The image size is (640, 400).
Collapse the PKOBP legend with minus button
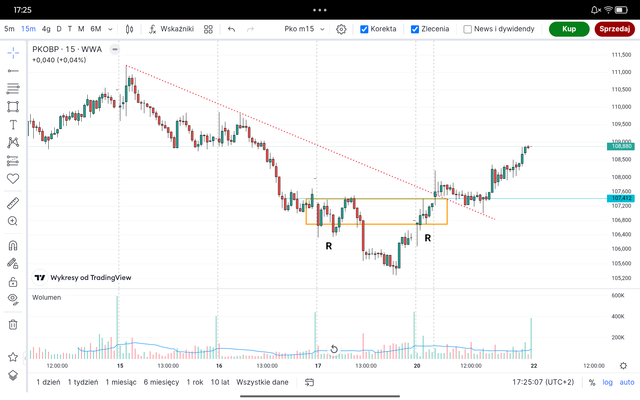(x=115, y=49)
